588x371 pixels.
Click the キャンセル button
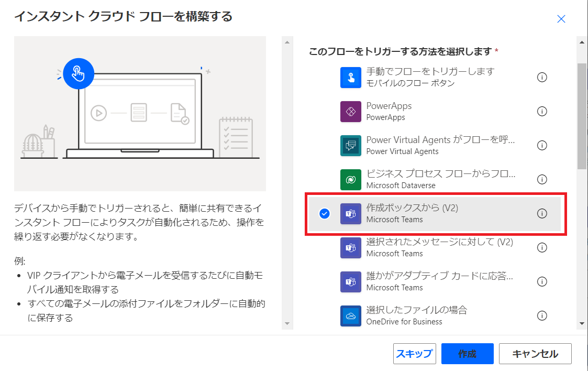point(535,354)
